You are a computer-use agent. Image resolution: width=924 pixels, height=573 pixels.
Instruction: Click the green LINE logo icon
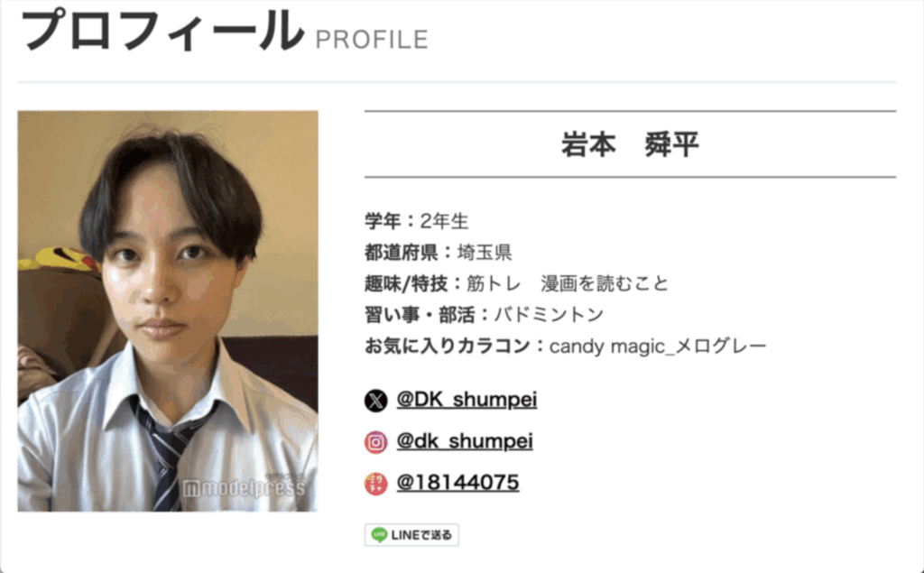click(379, 535)
